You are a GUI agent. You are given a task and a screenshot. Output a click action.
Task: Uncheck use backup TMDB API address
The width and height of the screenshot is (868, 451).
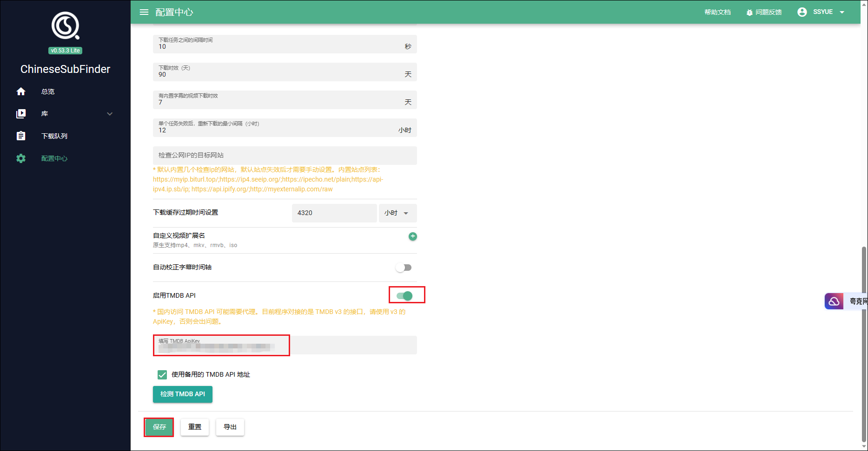tap(162, 375)
